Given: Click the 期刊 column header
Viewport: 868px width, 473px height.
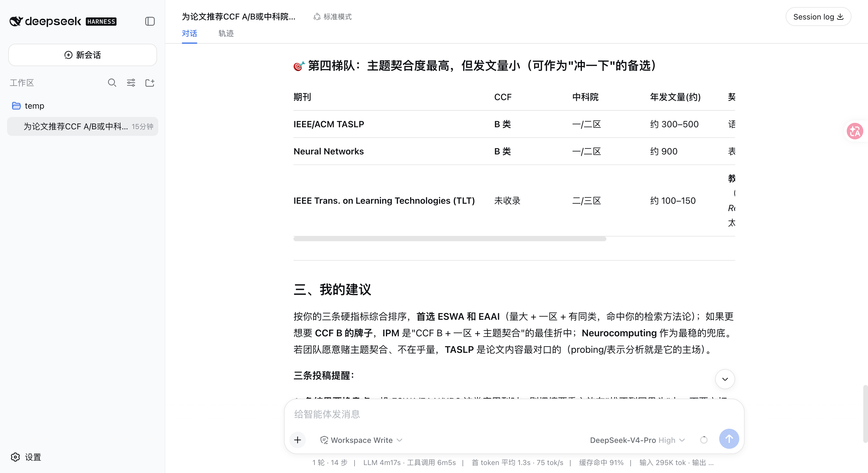Looking at the screenshot, I should (x=302, y=97).
